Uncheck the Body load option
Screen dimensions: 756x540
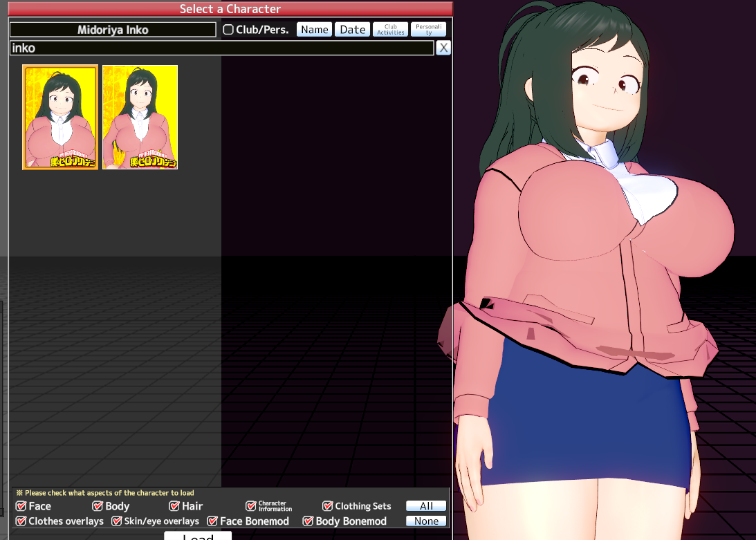pos(98,506)
